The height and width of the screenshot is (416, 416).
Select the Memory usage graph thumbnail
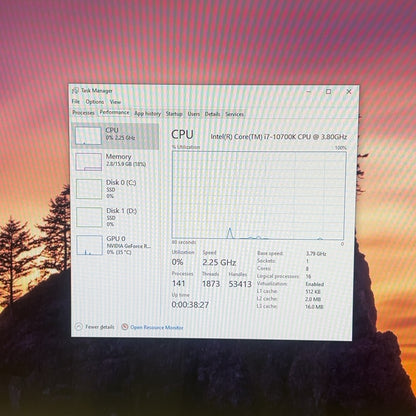89,162
